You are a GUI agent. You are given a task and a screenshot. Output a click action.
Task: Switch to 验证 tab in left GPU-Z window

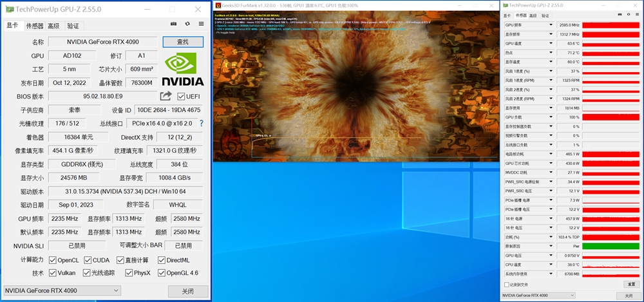pos(73,26)
